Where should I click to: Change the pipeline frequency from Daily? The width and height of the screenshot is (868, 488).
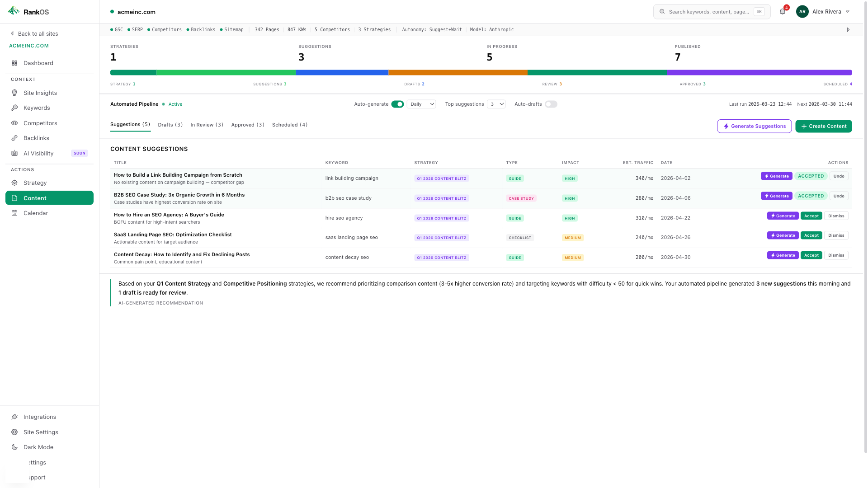pyautogui.click(x=421, y=104)
